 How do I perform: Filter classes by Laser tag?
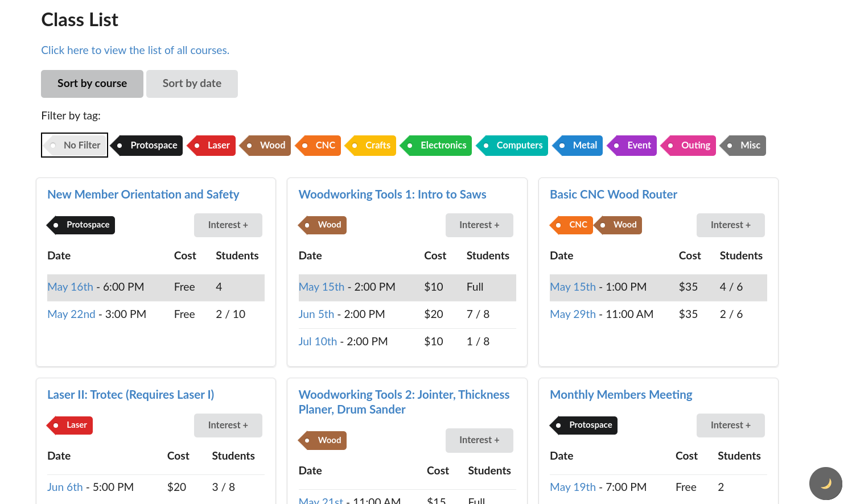213,146
